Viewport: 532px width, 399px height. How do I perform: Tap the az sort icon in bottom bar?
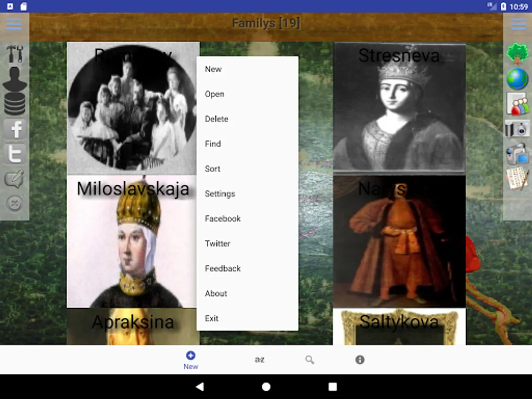[260, 360]
